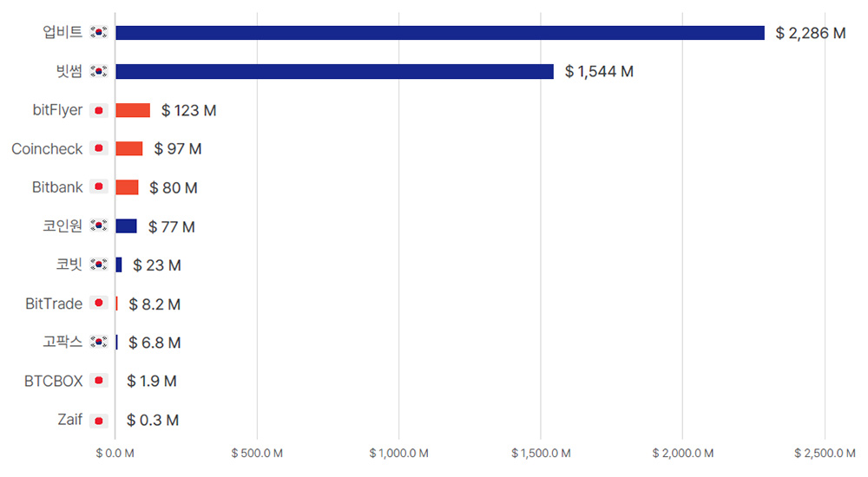Viewport: 868px width, 477px height.
Task: Click the Japan flag beside Coincheck
Action: pos(99,148)
